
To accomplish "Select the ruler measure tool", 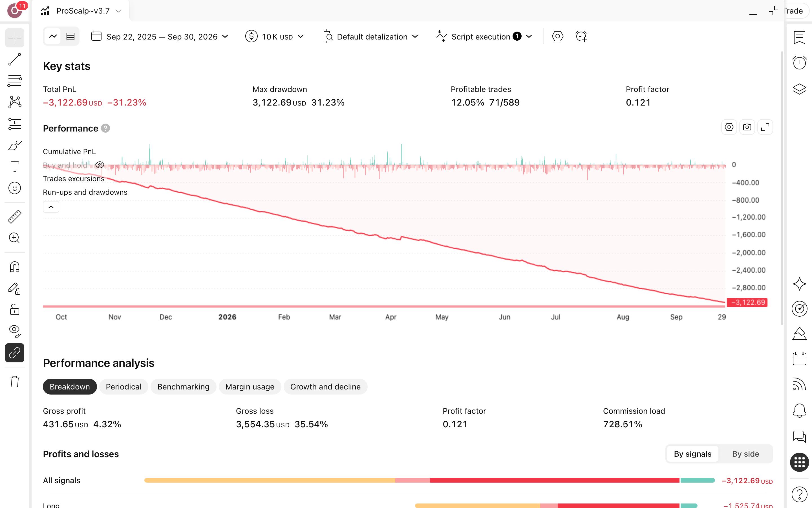I will [15, 217].
